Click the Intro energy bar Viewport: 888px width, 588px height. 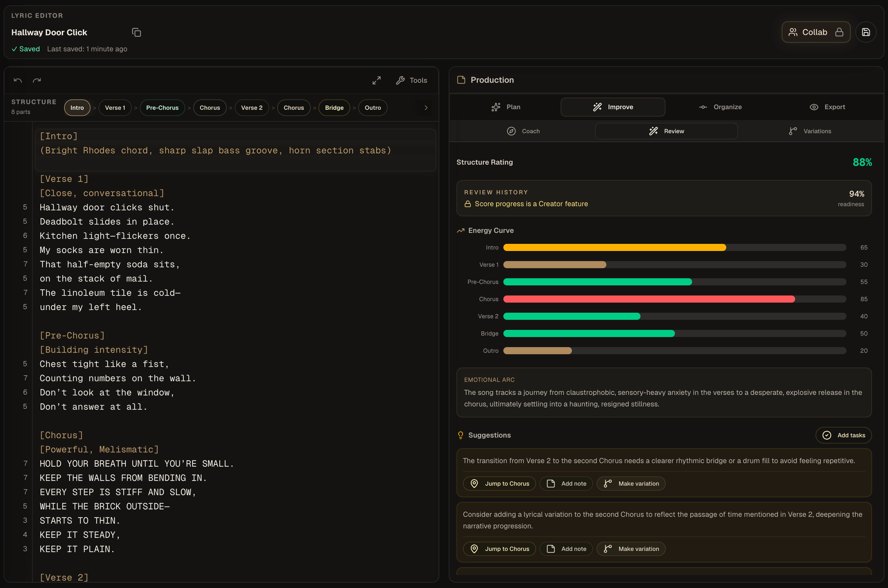click(675, 247)
